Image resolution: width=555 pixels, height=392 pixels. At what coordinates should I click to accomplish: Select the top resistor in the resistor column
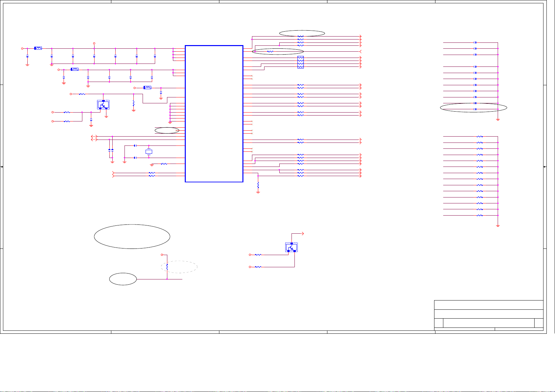pyautogui.click(x=480, y=136)
